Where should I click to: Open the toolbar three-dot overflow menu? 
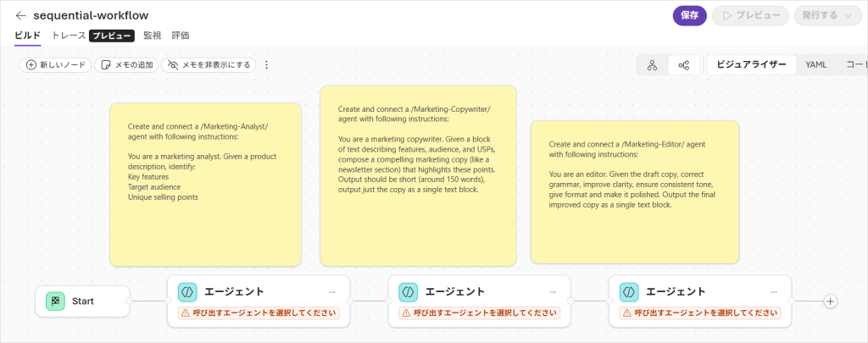[x=267, y=65]
